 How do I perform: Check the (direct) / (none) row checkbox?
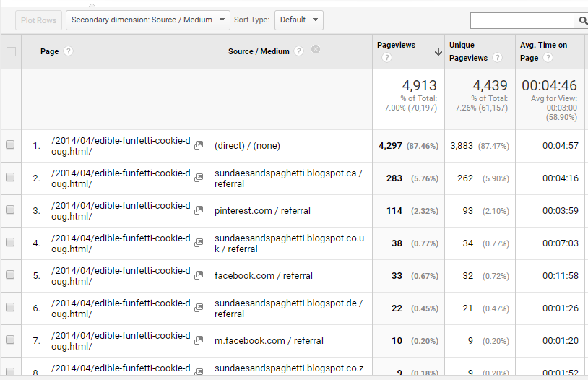pos(11,145)
